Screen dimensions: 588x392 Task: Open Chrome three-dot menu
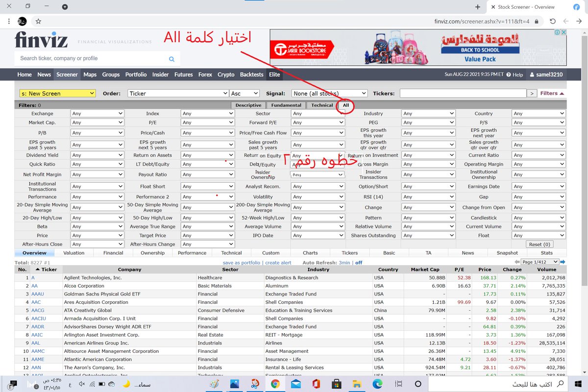coord(9,22)
